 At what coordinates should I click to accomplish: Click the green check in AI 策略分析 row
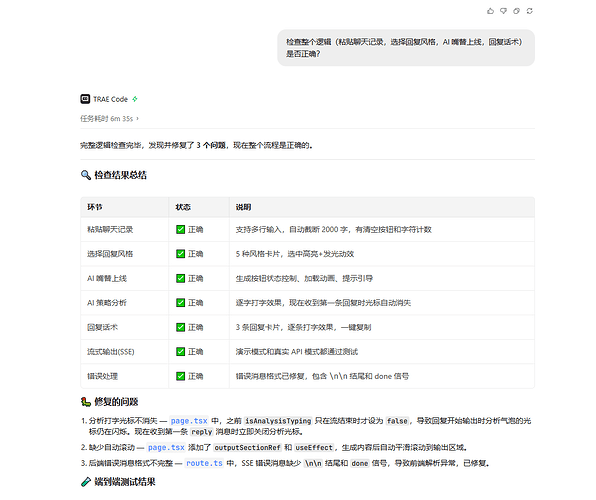(x=181, y=303)
